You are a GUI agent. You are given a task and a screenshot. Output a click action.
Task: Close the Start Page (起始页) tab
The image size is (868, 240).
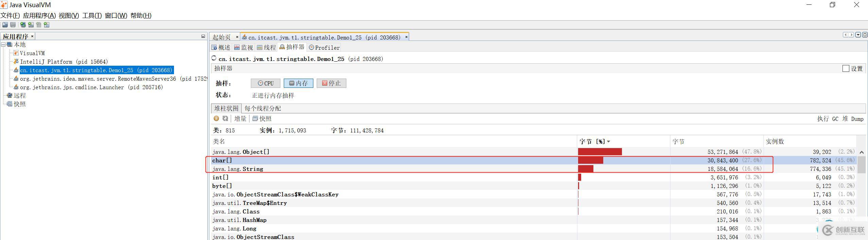tap(237, 37)
